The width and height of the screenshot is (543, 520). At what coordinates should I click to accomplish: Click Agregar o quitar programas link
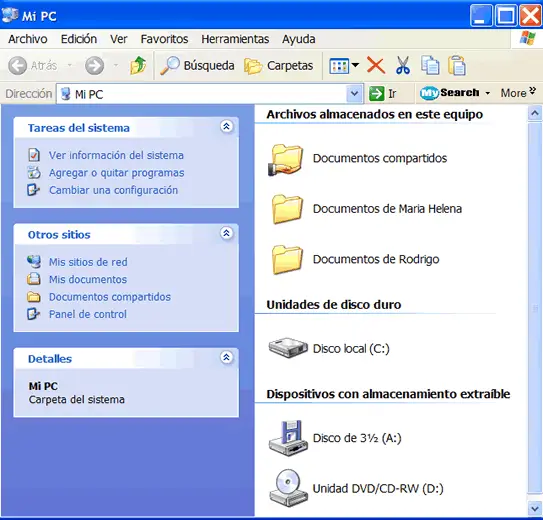click(x=116, y=172)
